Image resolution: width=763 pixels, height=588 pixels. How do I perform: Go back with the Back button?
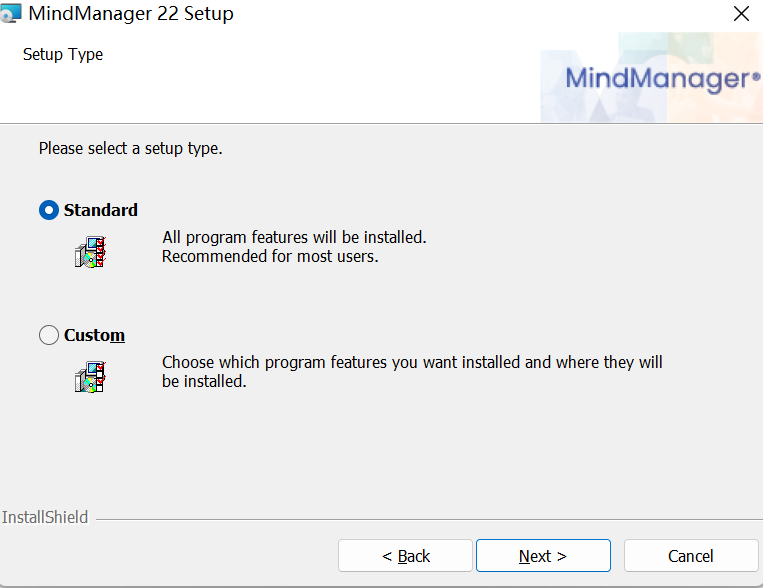tap(405, 556)
